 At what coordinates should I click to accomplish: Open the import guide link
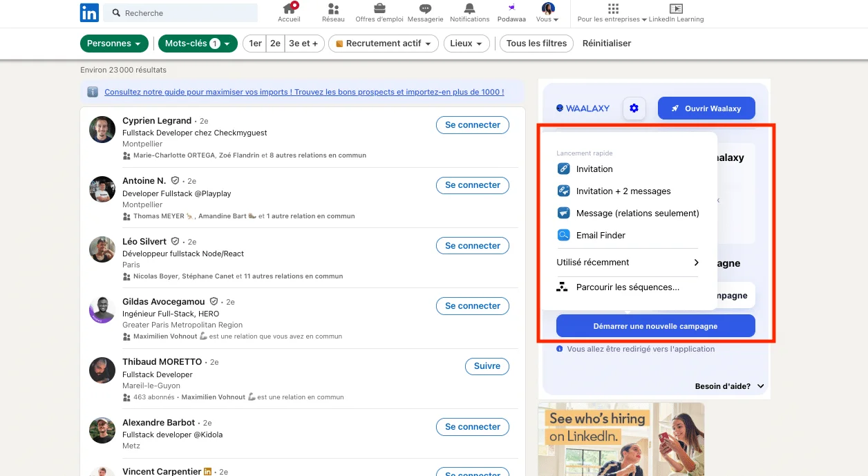[x=304, y=92]
